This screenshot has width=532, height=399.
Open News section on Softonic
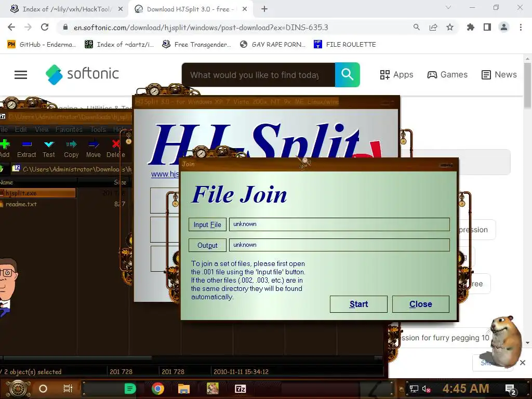499,75
